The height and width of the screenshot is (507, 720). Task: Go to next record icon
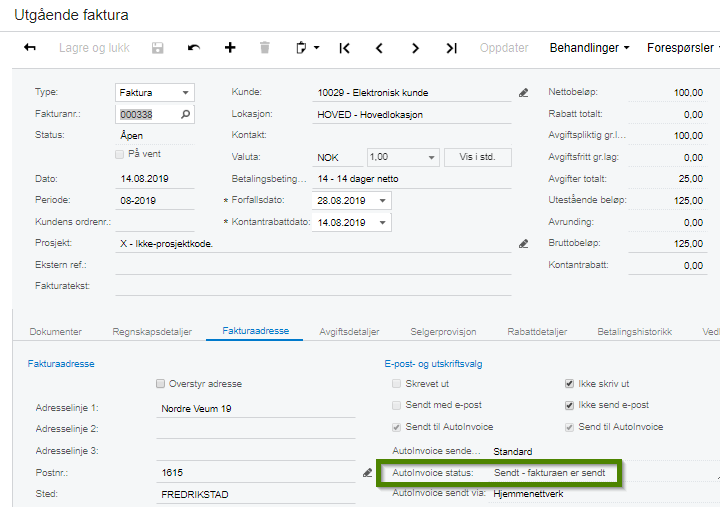click(x=415, y=48)
